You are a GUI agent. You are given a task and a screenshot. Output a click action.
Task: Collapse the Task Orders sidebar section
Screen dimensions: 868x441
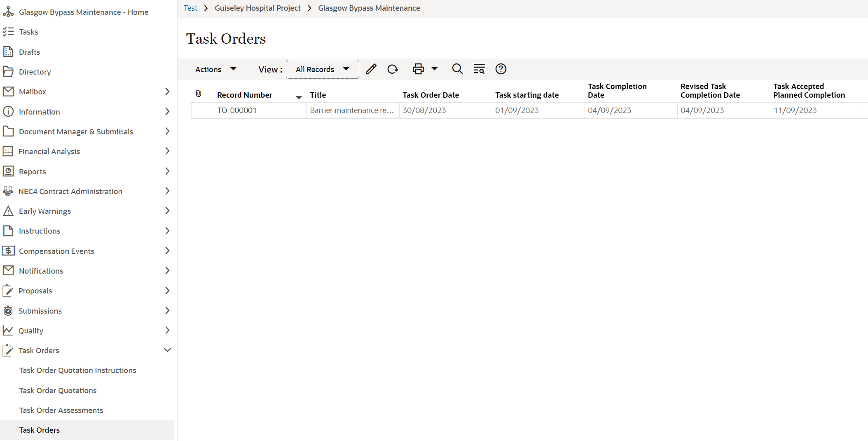tap(167, 350)
